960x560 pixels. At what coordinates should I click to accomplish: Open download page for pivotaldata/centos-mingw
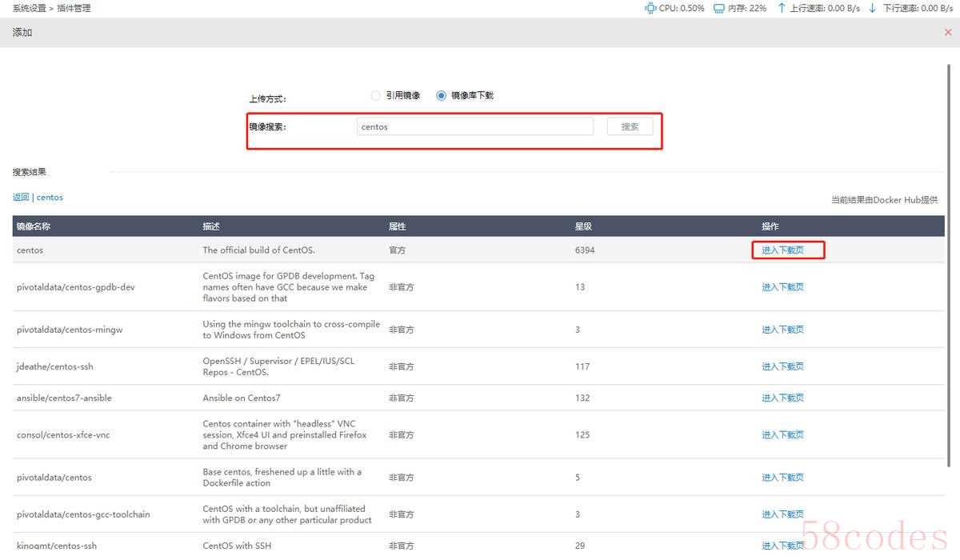[x=782, y=330]
